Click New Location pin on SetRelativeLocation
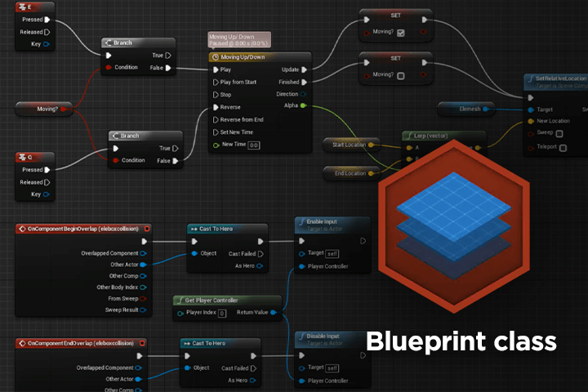The image size is (588, 392). click(531, 121)
